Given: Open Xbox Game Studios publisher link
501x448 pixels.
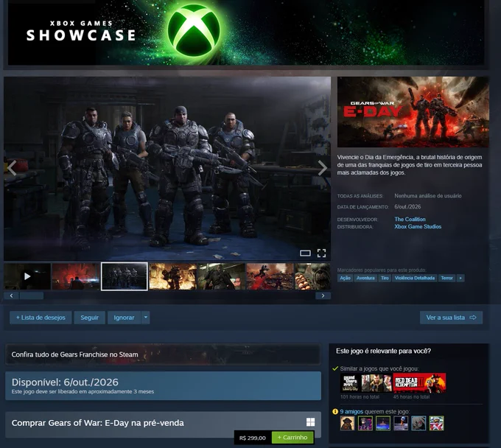Looking at the screenshot, I should [418, 226].
